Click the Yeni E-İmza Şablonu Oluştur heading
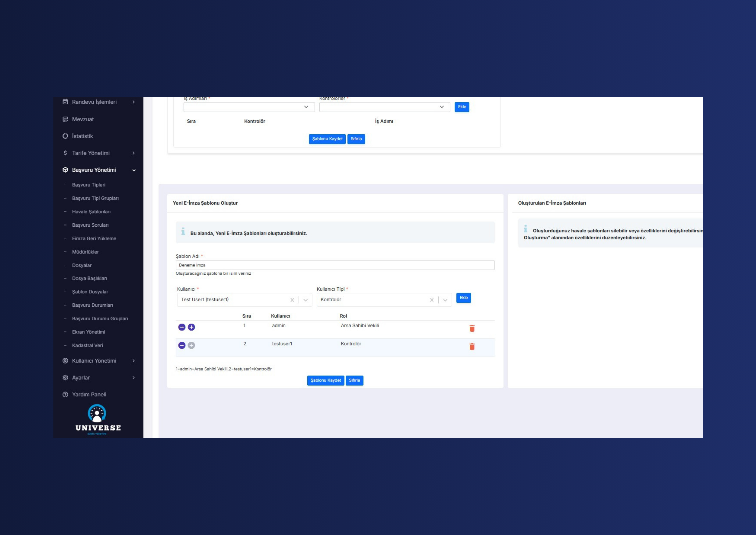Screen dimensions: 756x535 [x=205, y=203]
